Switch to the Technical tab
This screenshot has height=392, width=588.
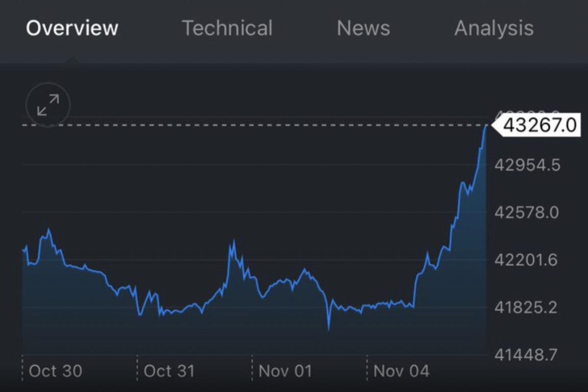click(227, 28)
